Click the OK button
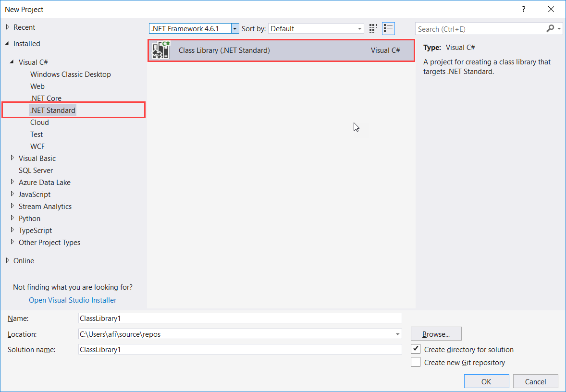This screenshot has width=566, height=392. coord(486,381)
